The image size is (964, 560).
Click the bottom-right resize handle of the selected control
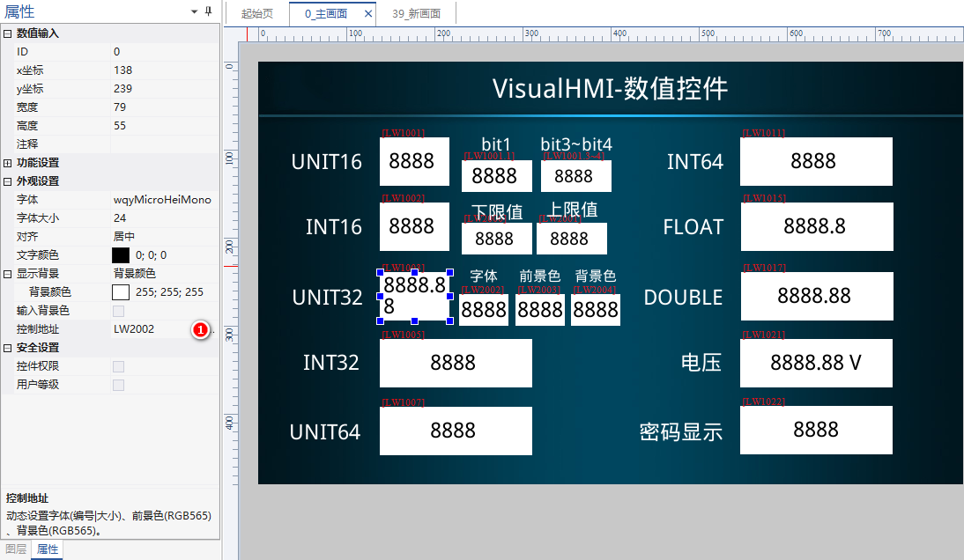pyautogui.click(x=450, y=321)
